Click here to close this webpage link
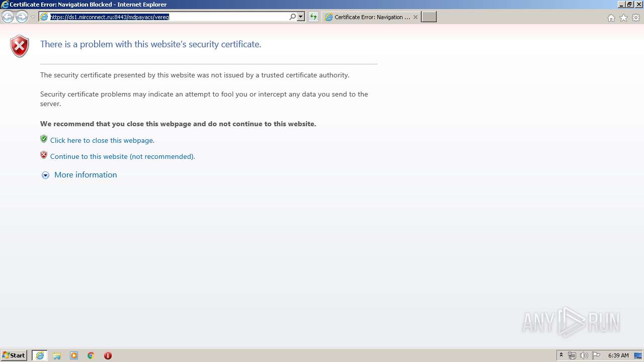 pos(102,140)
